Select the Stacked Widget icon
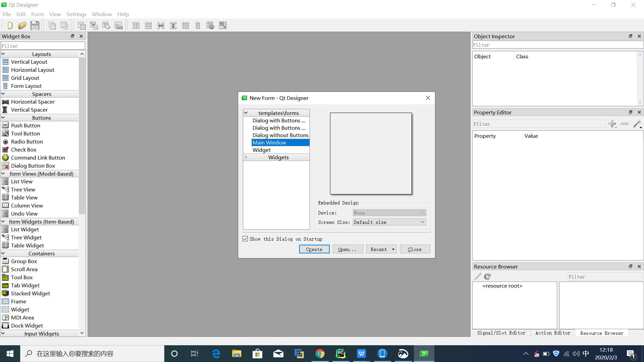Screen dimensions: 644x362 pos(5,293)
